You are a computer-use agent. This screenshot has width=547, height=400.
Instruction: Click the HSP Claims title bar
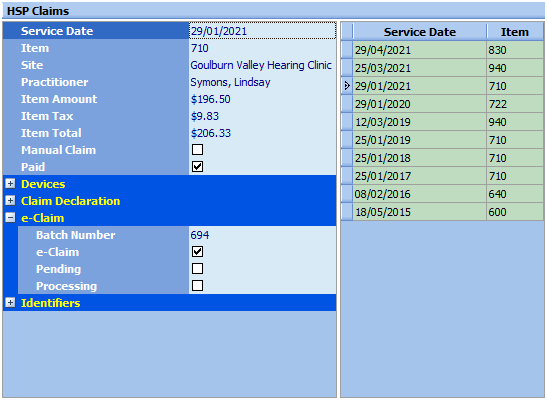(x=274, y=11)
